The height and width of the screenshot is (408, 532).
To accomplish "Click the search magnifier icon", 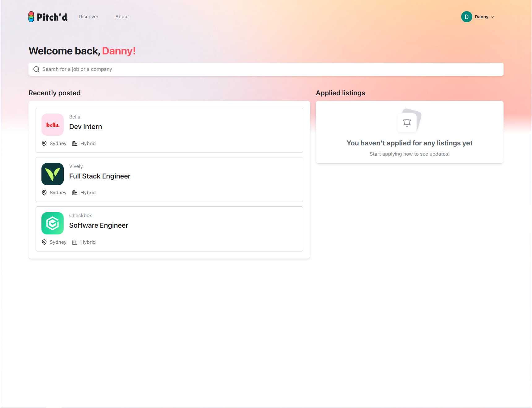I will click(36, 69).
